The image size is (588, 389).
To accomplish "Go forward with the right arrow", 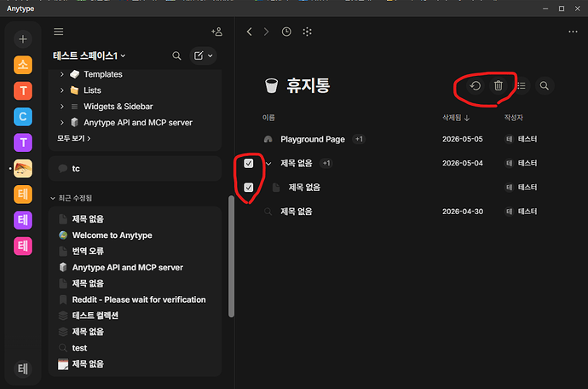I will (x=266, y=32).
